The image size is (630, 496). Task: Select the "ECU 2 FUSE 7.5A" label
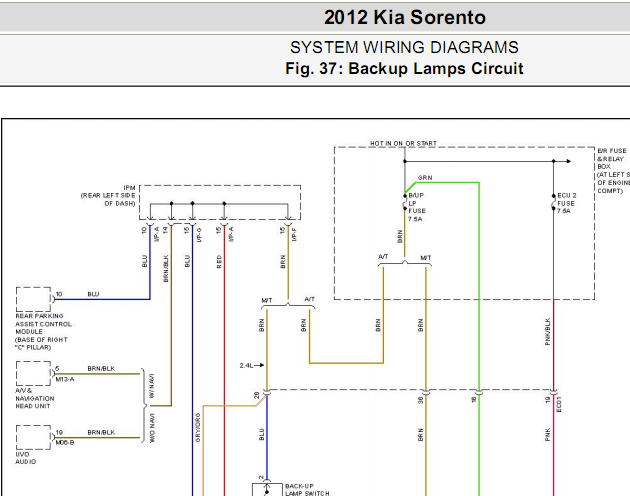pos(567,203)
